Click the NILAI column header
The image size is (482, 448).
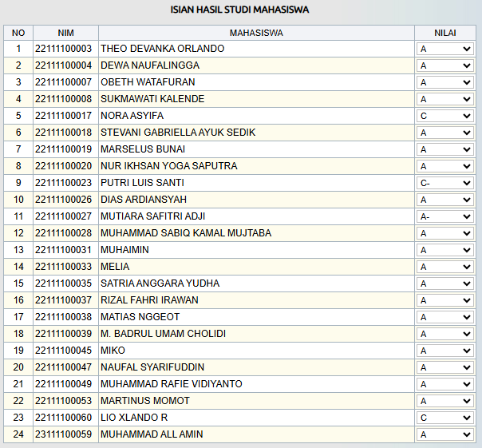point(445,33)
